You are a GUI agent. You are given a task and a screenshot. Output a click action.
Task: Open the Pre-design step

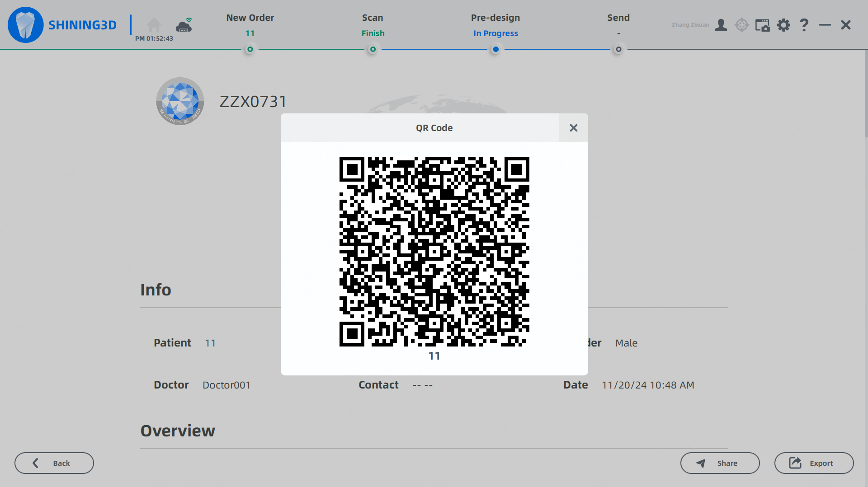[495, 25]
